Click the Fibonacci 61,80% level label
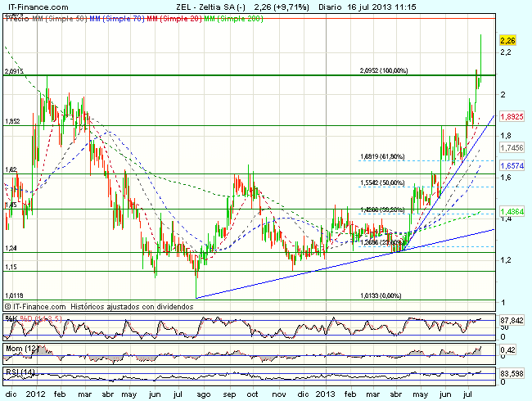This screenshot has width=532, height=401. [x=382, y=156]
